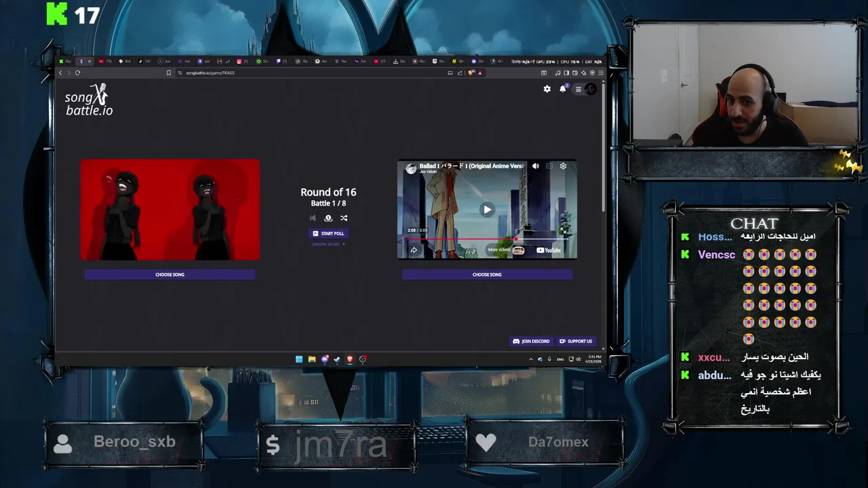The image size is (868, 488).
Task: Switch to the Instagram tab
Action: (x=242, y=61)
